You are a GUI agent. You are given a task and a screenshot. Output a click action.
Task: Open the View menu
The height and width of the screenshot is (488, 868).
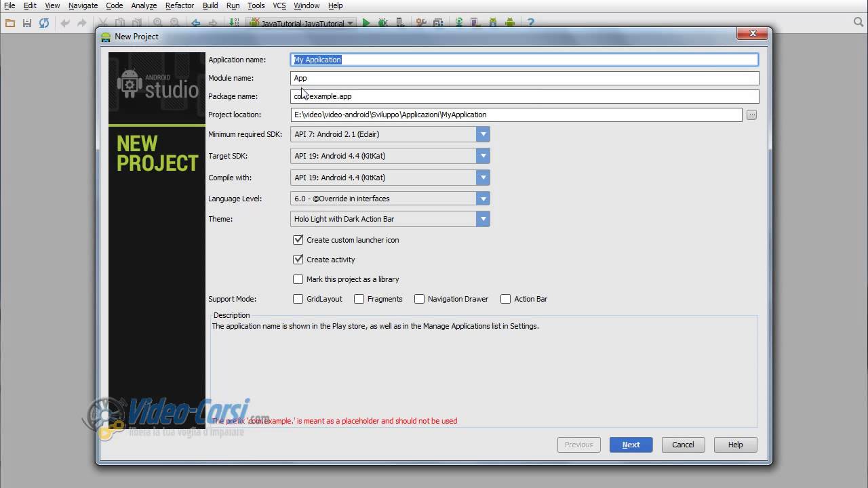(52, 5)
